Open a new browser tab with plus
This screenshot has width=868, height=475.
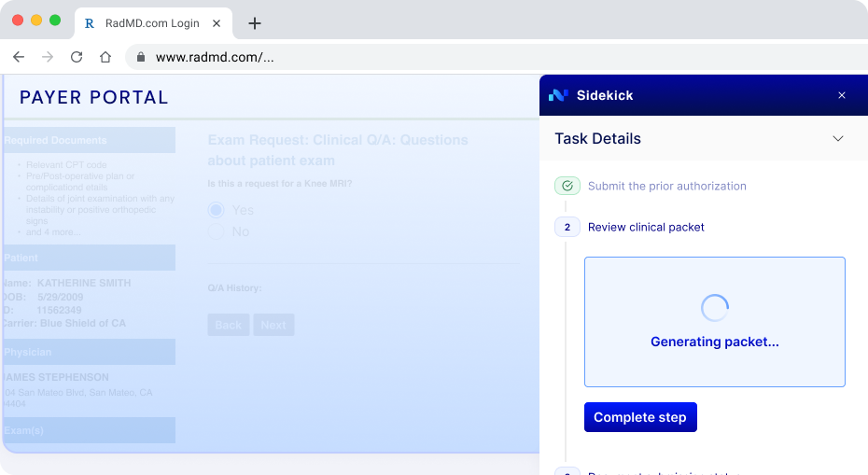tap(254, 23)
